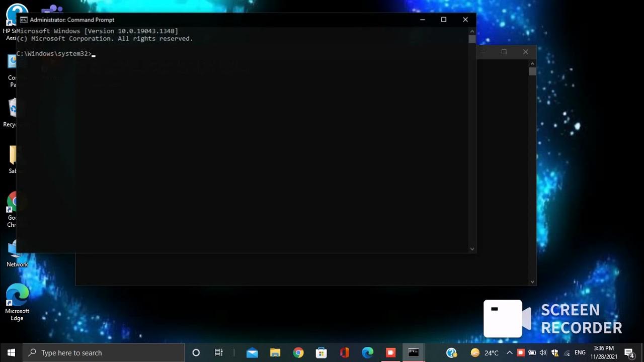The height and width of the screenshot is (362, 644).
Task: Open the weather 24°C taskbar widget
Action: [x=485, y=353]
